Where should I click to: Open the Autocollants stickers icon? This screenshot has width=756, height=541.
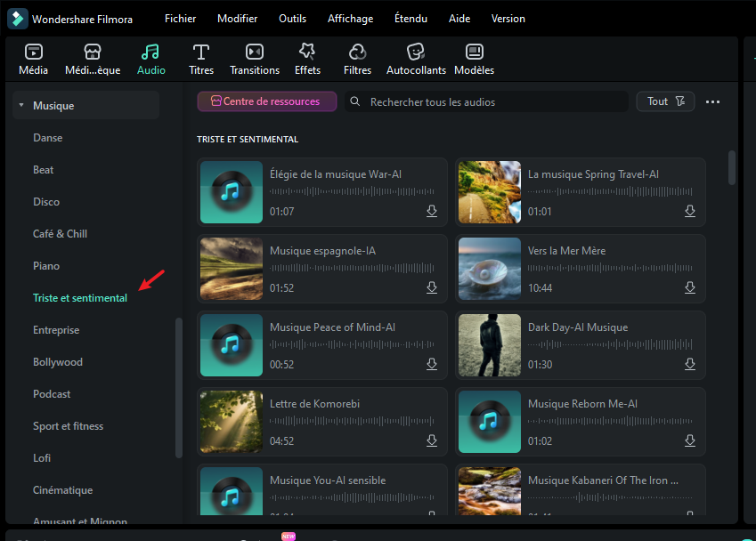tap(415, 52)
